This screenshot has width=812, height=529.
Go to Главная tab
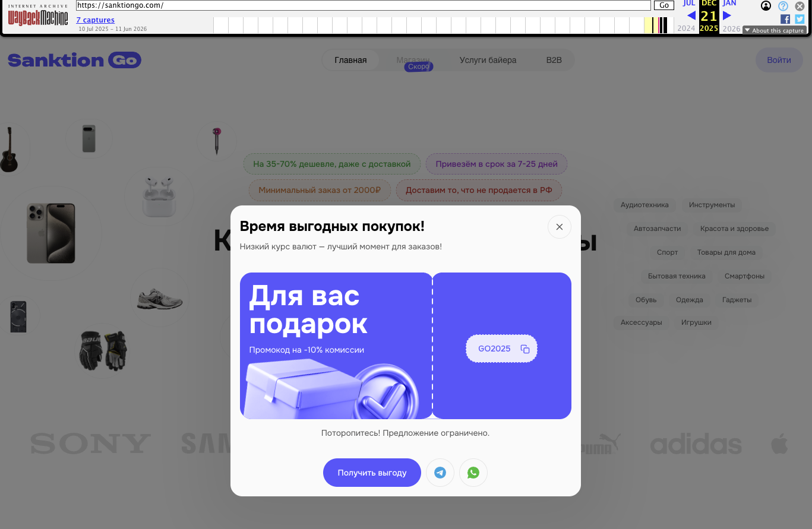click(350, 60)
